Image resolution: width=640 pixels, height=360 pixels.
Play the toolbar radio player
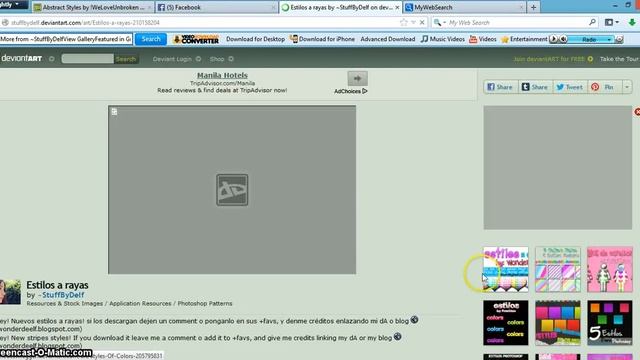553,39
